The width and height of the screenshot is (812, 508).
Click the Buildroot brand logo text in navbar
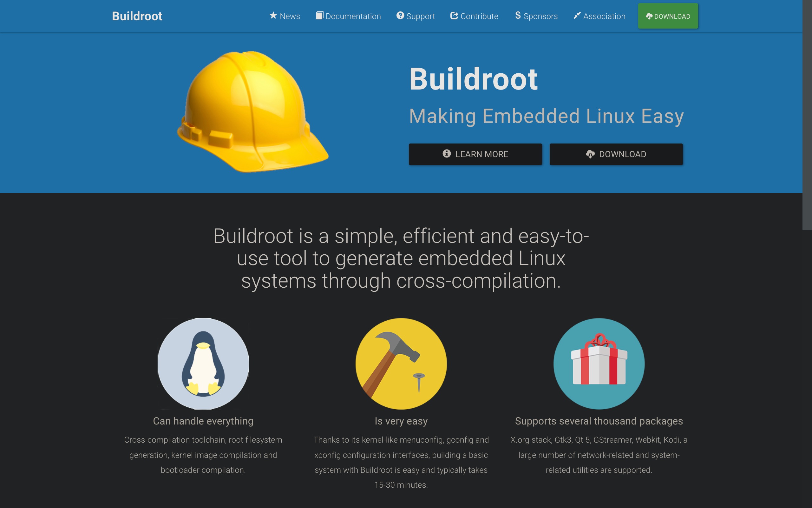click(x=137, y=16)
